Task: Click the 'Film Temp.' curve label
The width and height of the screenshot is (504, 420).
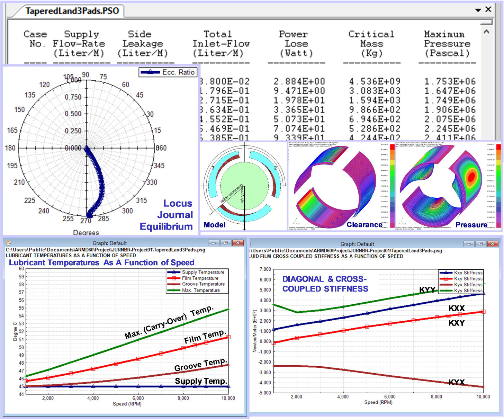Action: point(205,337)
